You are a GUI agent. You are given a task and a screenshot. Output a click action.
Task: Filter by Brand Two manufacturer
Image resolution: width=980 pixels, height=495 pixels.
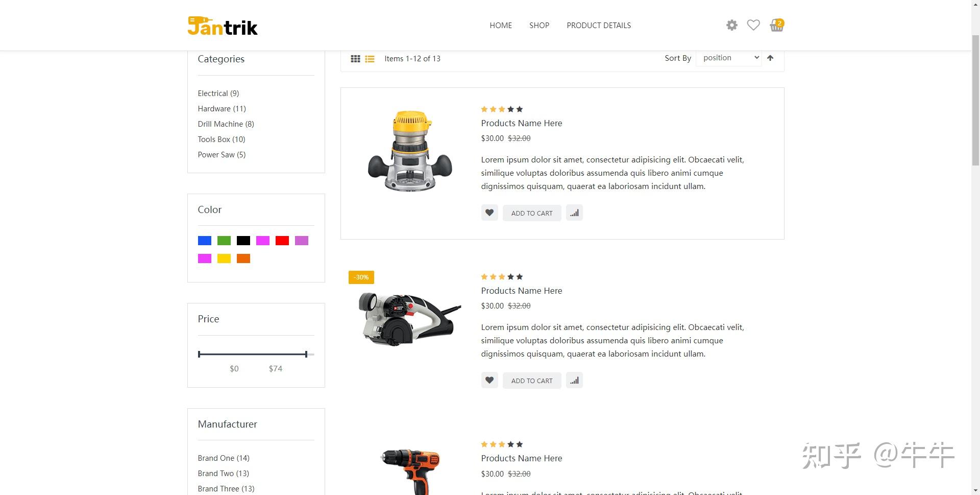click(224, 474)
